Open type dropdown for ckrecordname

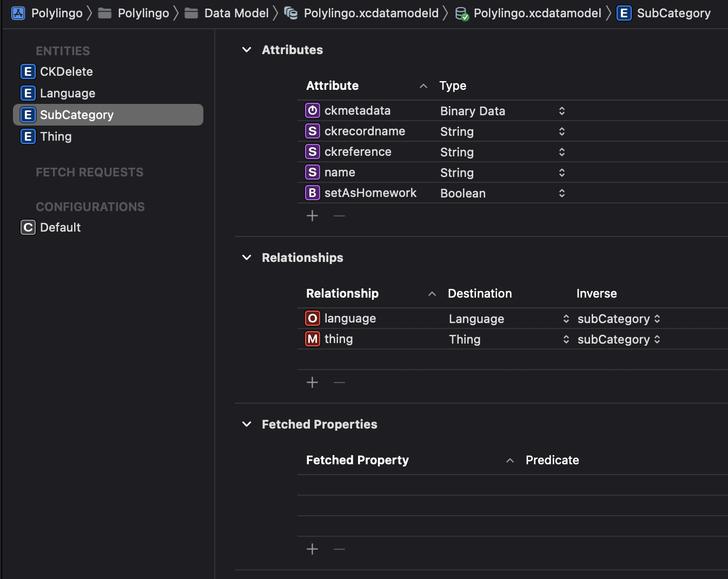tap(562, 131)
